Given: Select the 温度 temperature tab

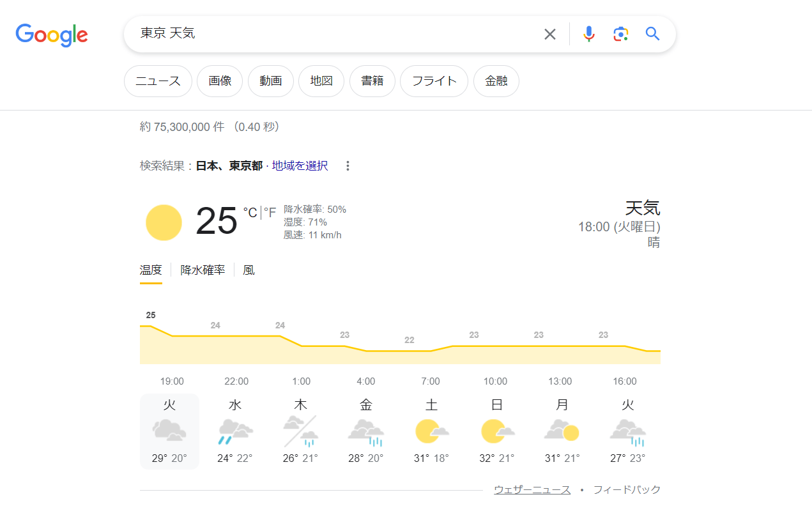Looking at the screenshot, I should coord(151,270).
